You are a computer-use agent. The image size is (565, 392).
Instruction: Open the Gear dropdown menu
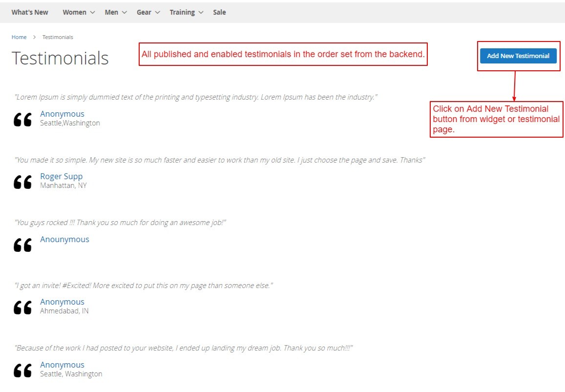148,12
